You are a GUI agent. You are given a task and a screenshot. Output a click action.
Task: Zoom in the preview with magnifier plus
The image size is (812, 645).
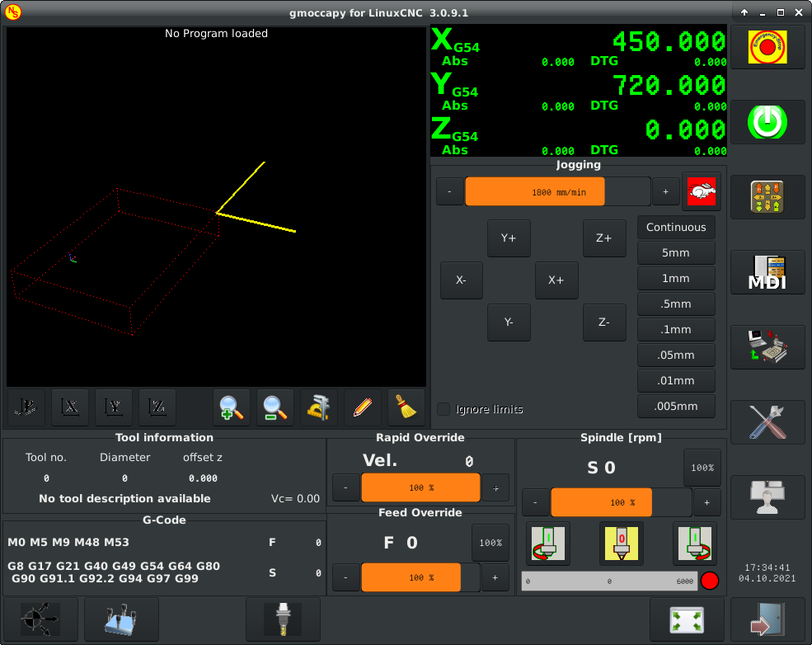(x=232, y=407)
